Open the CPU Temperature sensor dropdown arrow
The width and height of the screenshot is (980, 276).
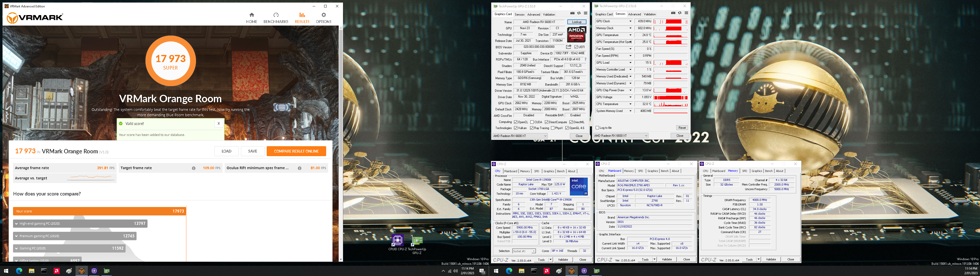(630, 104)
